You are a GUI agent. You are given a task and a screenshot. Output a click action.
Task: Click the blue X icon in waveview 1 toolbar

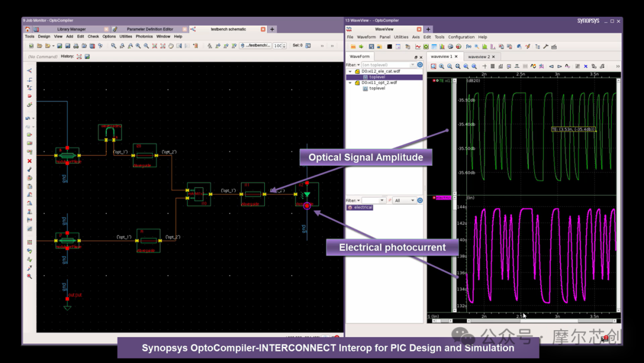coord(586,66)
